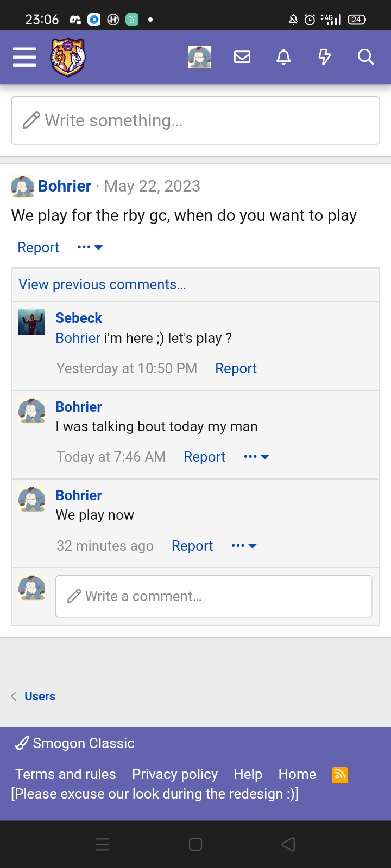Open the RSS feed icon
Screen dimensions: 391x868
(x=340, y=775)
